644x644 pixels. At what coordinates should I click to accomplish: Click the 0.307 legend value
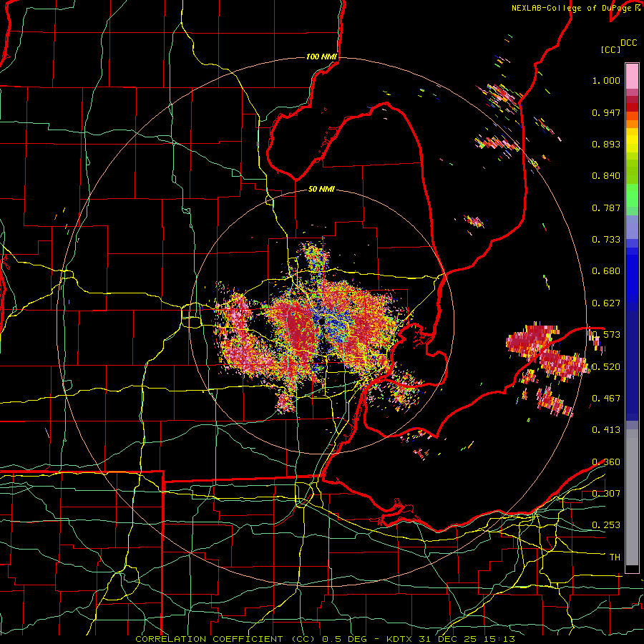(x=606, y=493)
